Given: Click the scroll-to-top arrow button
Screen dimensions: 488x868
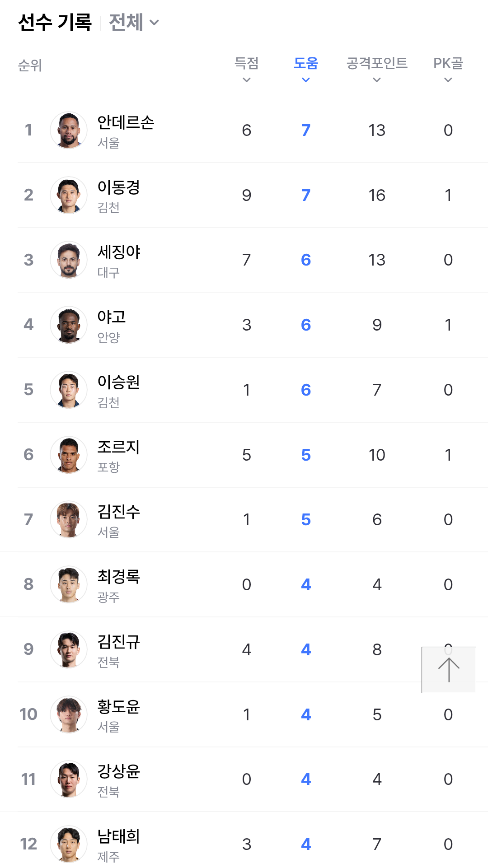Looking at the screenshot, I should click(449, 670).
